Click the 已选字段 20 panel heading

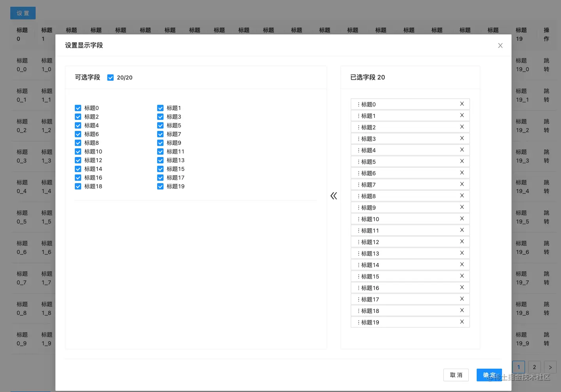pos(367,78)
